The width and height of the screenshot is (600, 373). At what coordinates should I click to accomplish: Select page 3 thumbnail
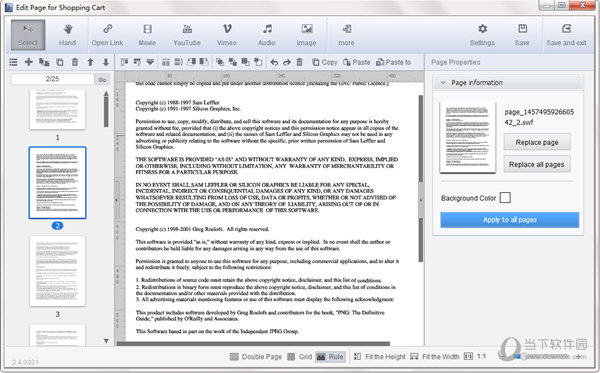pos(57,271)
